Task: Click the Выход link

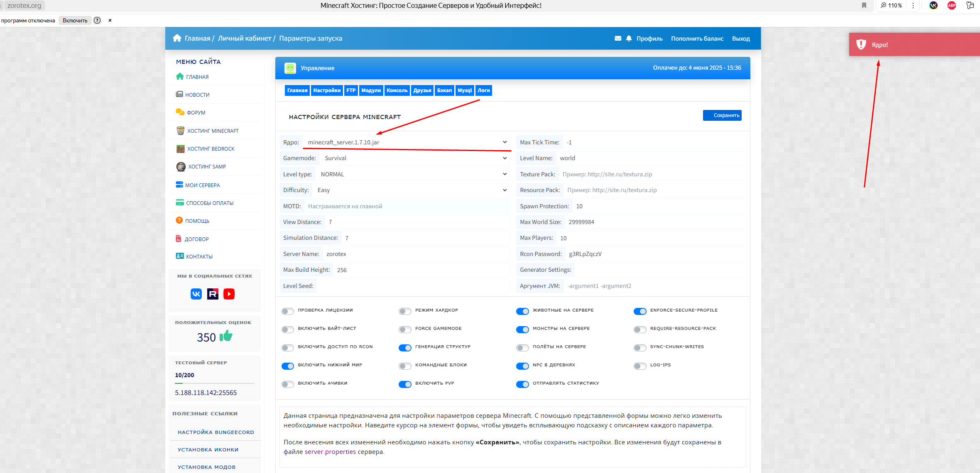Action: (x=741, y=39)
